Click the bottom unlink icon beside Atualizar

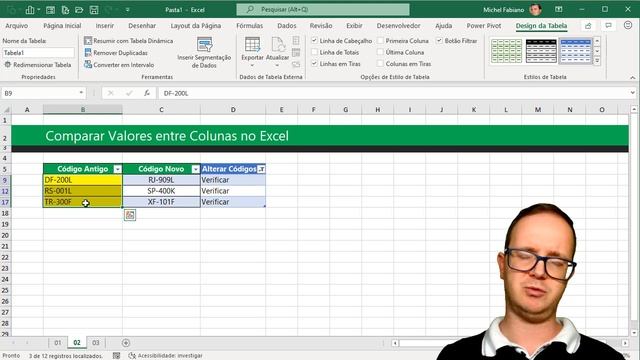point(296,64)
